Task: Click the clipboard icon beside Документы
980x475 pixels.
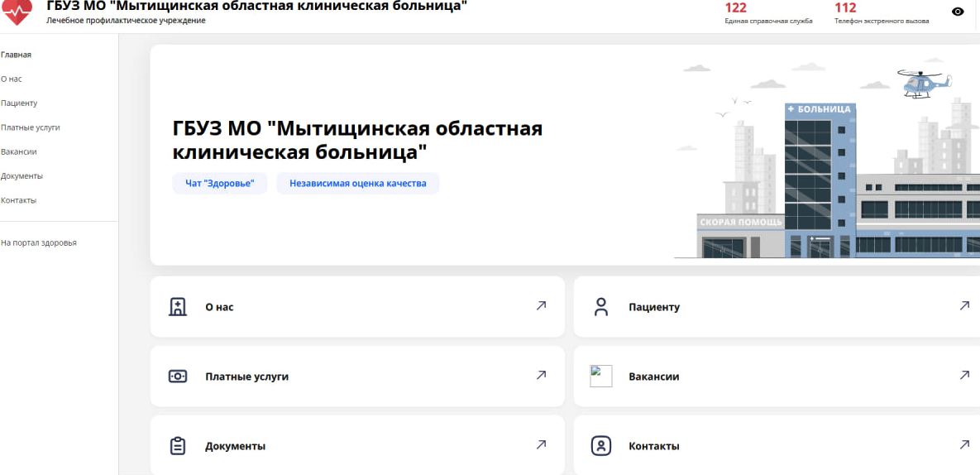Action: pyautogui.click(x=178, y=446)
